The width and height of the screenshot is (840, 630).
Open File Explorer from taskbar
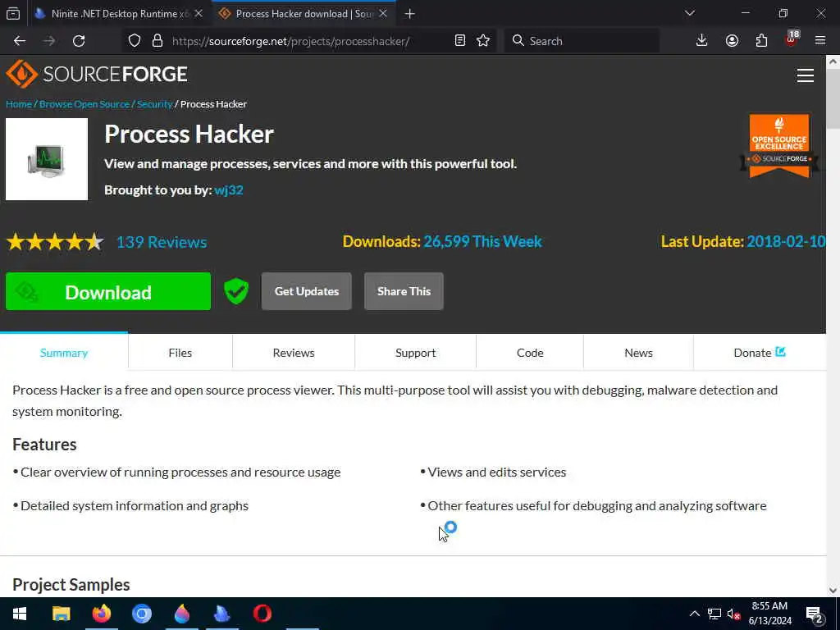(61, 614)
